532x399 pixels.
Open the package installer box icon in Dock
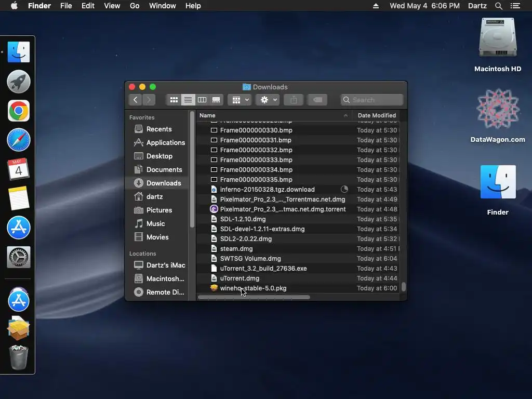19,328
